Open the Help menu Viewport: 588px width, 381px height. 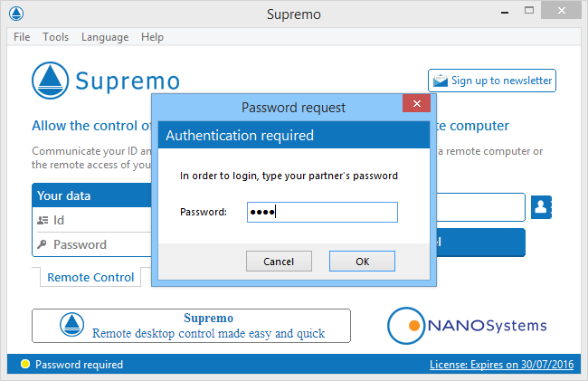[x=153, y=37]
